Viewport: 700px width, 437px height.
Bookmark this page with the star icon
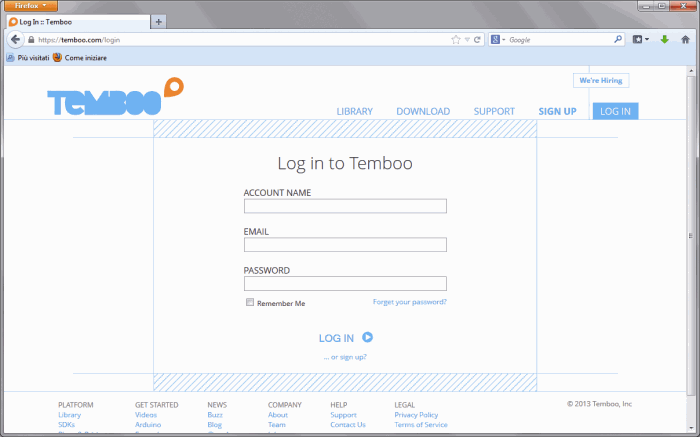click(456, 40)
